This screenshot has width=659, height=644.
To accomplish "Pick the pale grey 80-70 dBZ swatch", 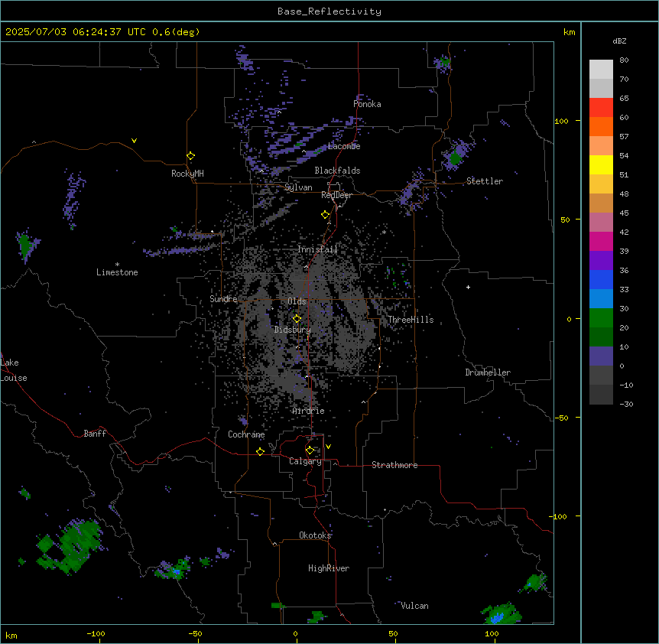I will pyautogui.click(x=601, y=70).
